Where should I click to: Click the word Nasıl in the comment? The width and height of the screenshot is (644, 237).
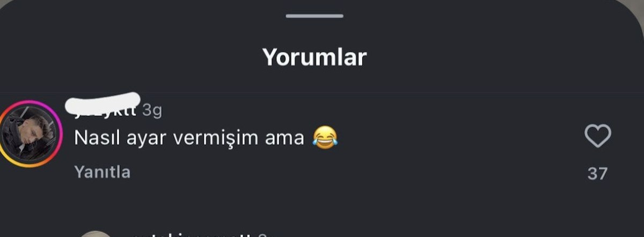(x=94, y=138)
